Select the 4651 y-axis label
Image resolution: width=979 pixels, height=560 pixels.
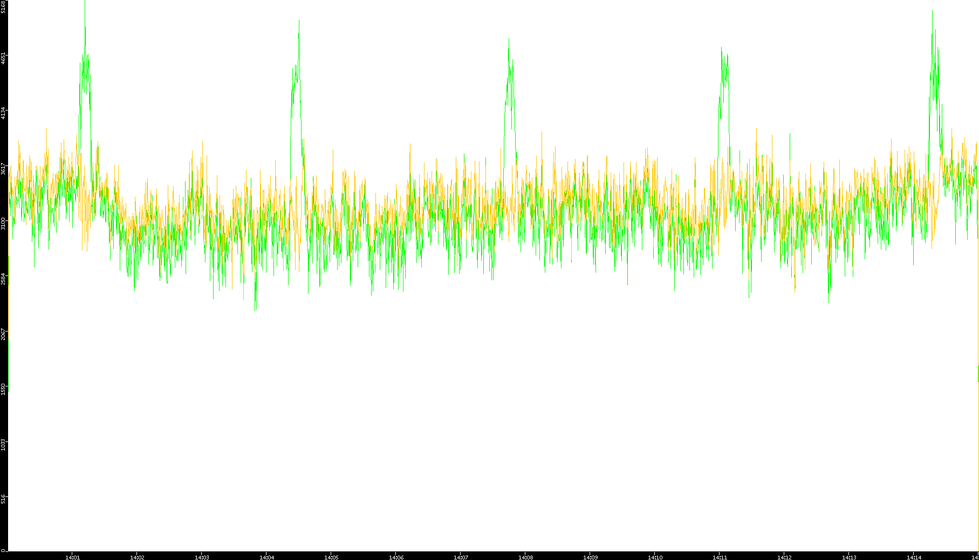tap(3, 58)
